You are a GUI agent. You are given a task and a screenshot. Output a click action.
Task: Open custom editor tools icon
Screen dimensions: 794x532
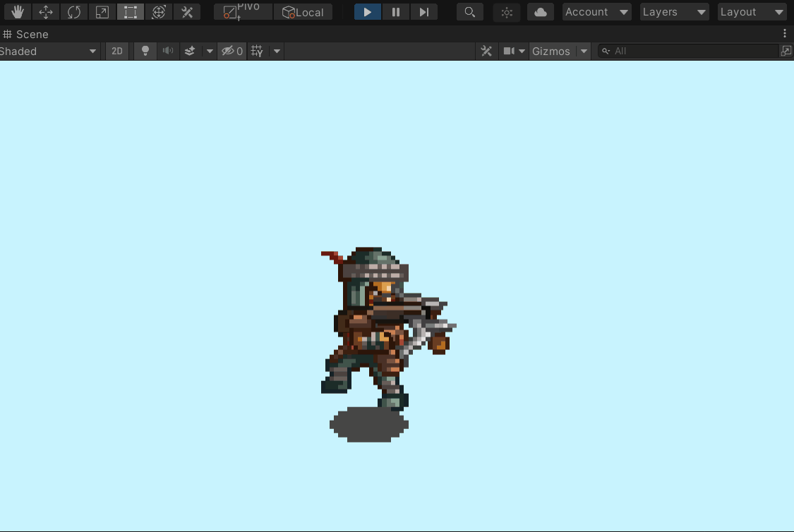[187, 12]
